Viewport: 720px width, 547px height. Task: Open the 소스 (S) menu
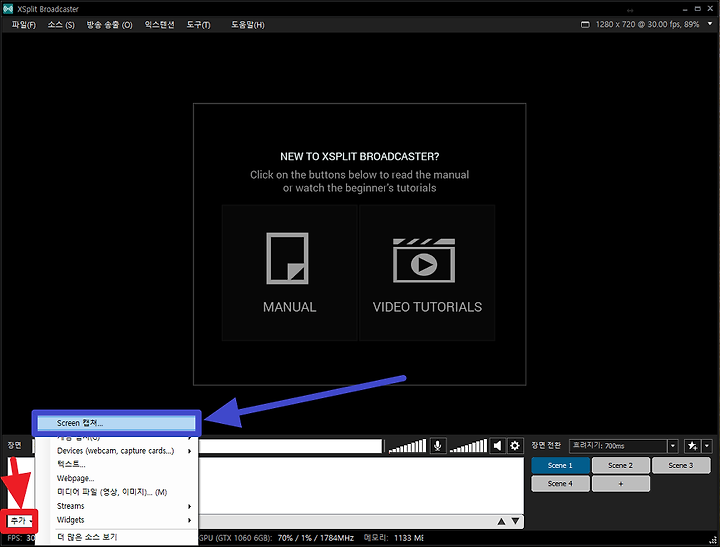61,25
